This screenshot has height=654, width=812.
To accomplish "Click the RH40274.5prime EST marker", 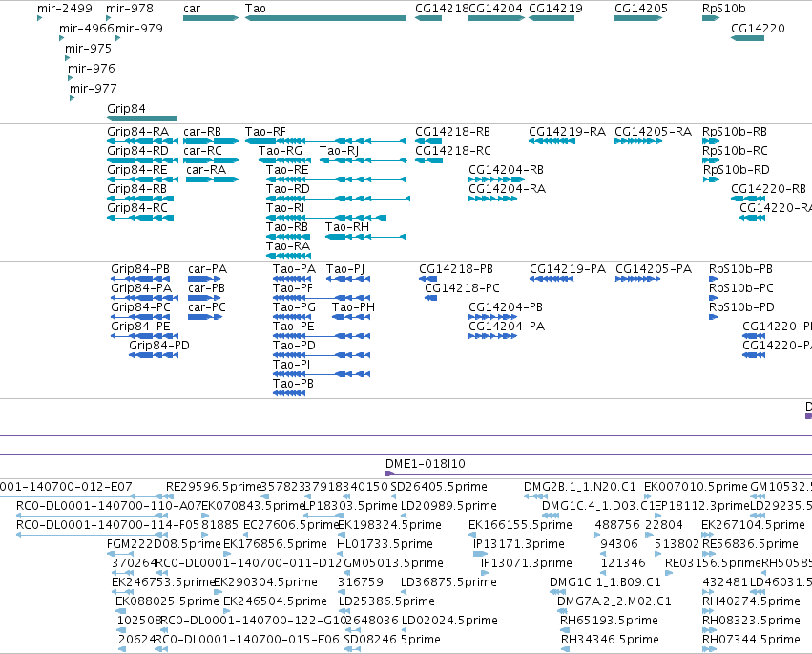I will [710, 611].
